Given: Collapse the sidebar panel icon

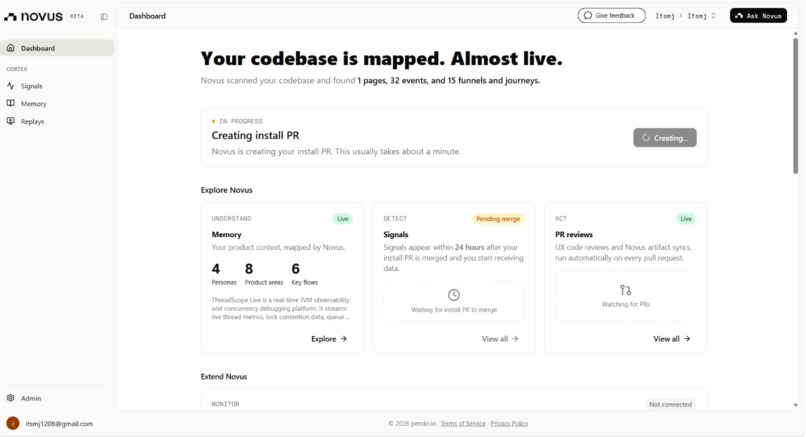Looking at the screenshot, I should click(104, 16).
